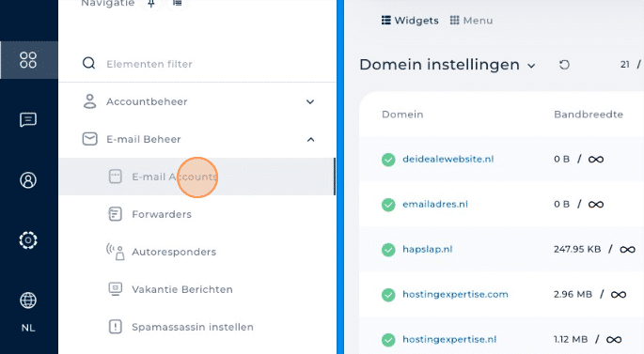
Task: Open the deidealewebsite.nl domain link
Action: [x=448, y=159]
